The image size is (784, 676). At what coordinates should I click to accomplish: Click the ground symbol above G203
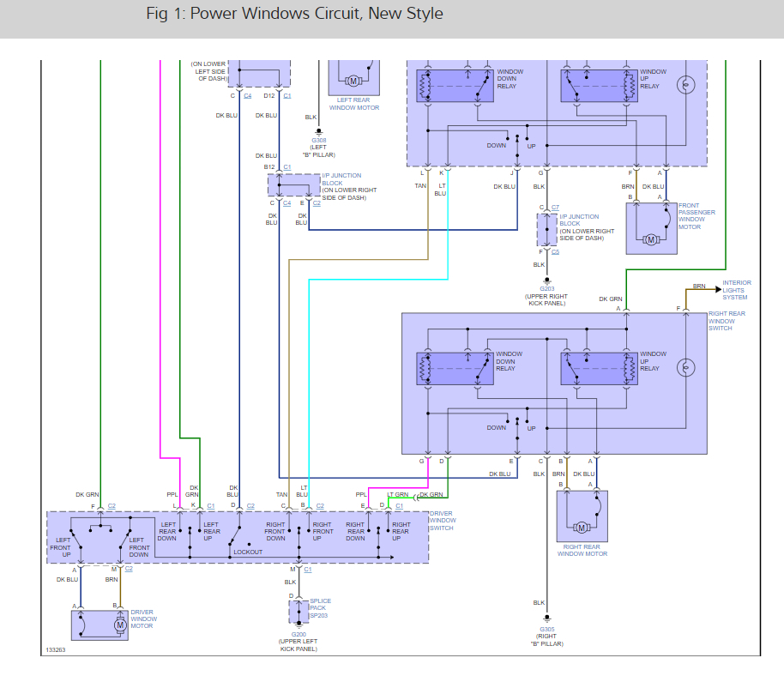[x=547, y=281]
